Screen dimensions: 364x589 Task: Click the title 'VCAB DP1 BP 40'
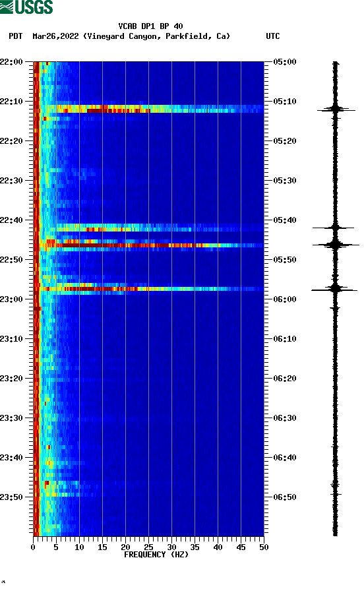pyautogui.click(x=150, y=26)
